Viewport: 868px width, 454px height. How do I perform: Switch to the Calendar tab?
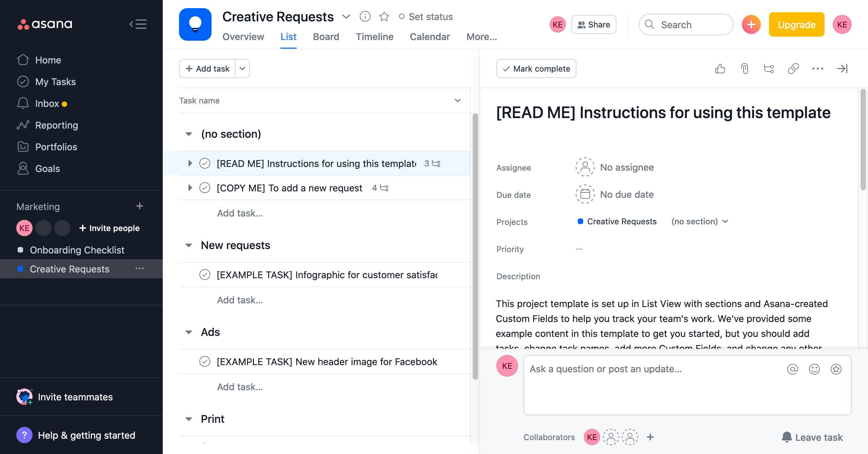pyautogui.click(x=430, y=37)
